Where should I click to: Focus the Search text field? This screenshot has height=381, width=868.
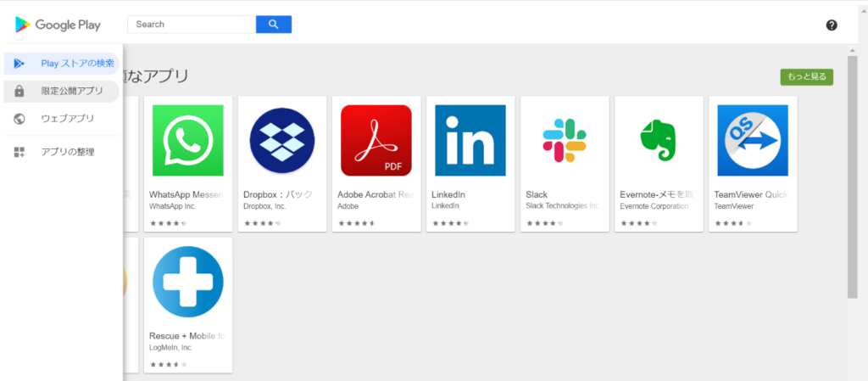tap(192, 25)
